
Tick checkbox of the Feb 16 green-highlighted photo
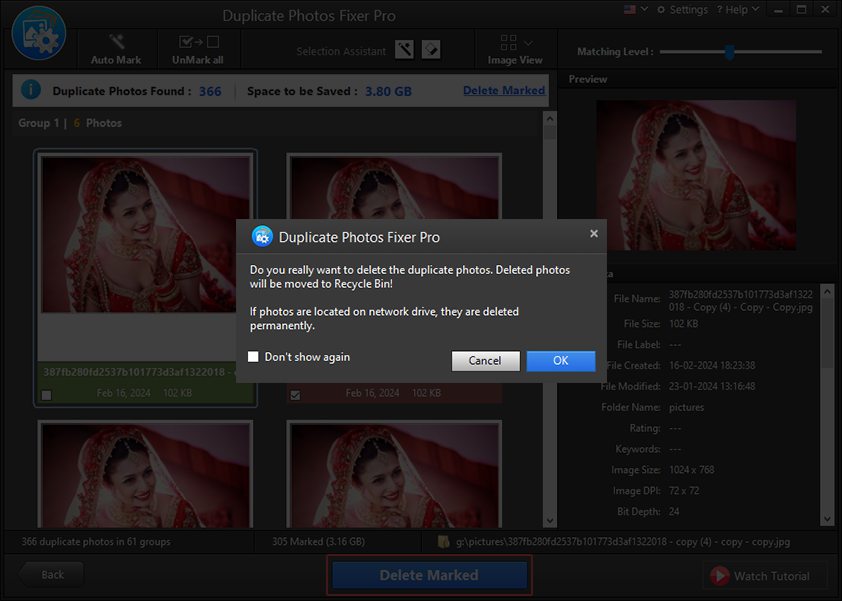click(47, 395)
